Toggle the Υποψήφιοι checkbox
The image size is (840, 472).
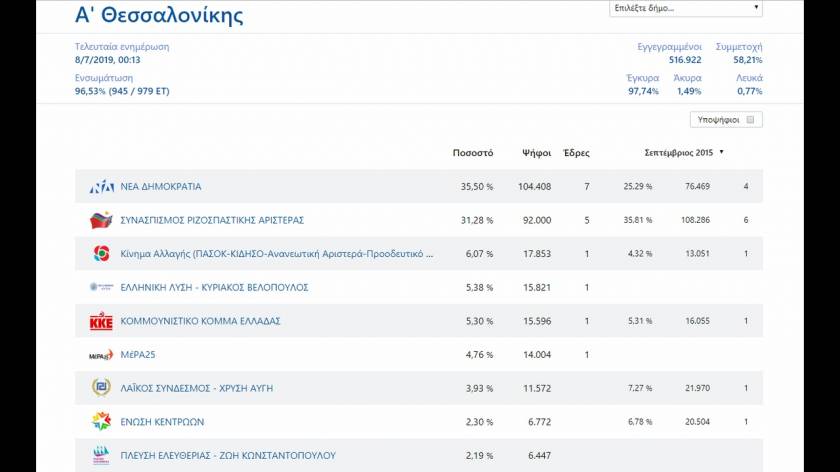(751, 120)
